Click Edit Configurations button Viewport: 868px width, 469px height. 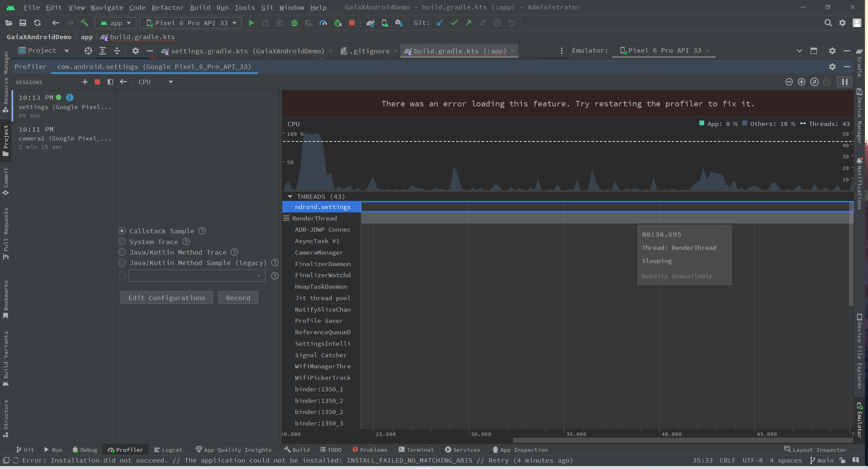point(167,298)
